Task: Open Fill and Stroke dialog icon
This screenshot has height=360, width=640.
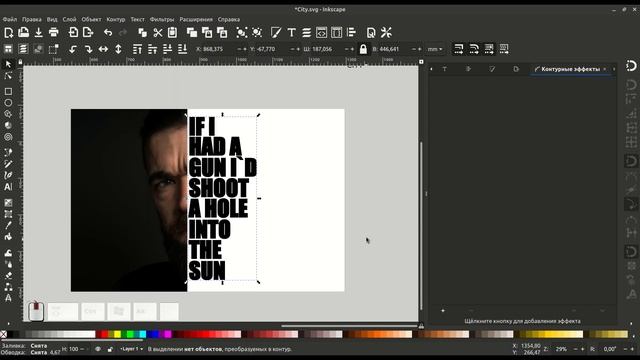Action: [x=276, y=33]
